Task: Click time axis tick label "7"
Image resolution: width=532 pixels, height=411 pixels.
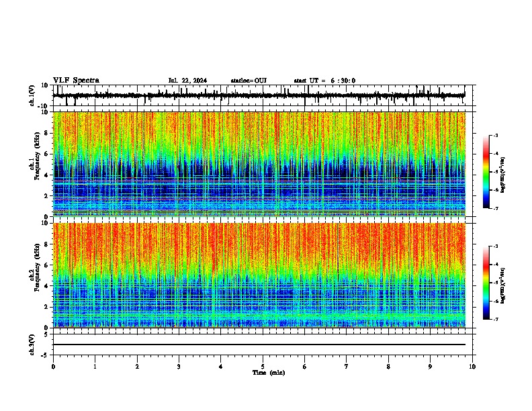Action: coord(347,367)
